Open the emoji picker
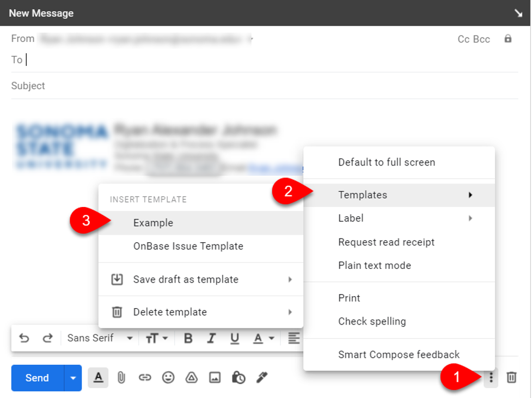 click(x=168, y=377)
